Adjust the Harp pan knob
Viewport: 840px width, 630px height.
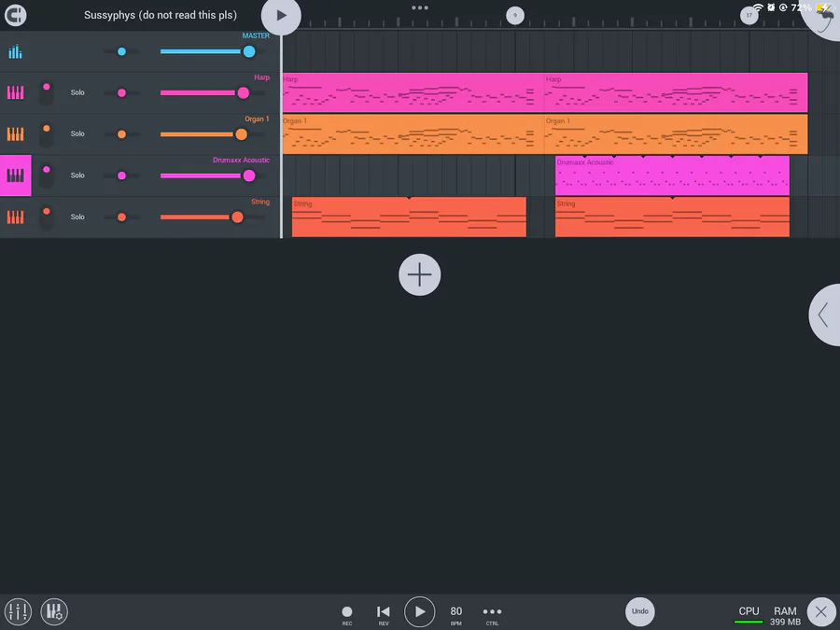pos(121,92)
